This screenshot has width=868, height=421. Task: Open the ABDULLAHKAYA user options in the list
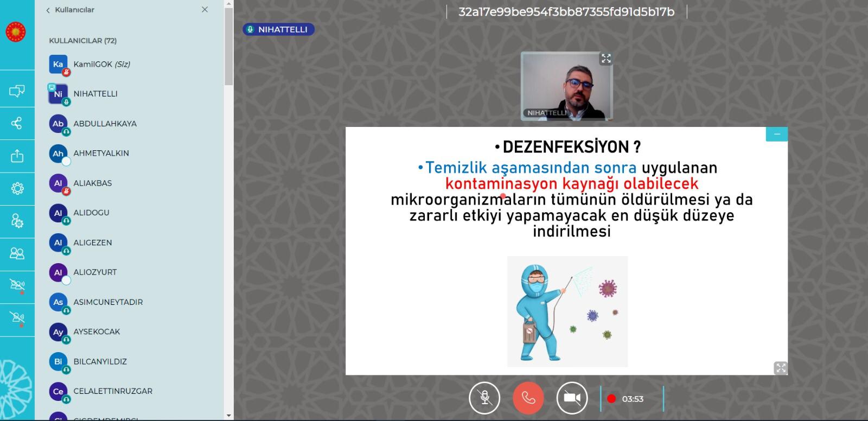click(x=105, y=124)
